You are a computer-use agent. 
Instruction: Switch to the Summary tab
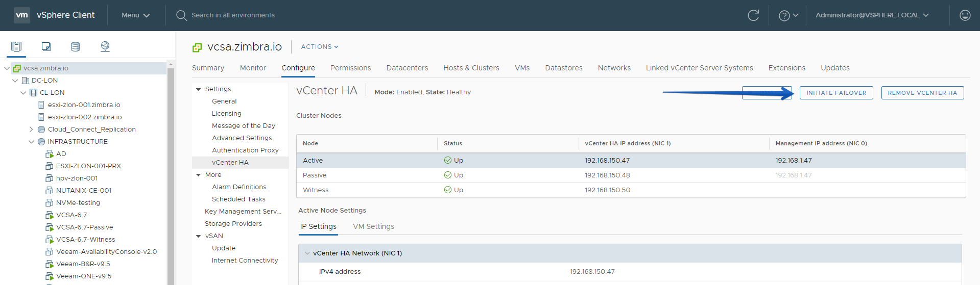tap(208, 68)
